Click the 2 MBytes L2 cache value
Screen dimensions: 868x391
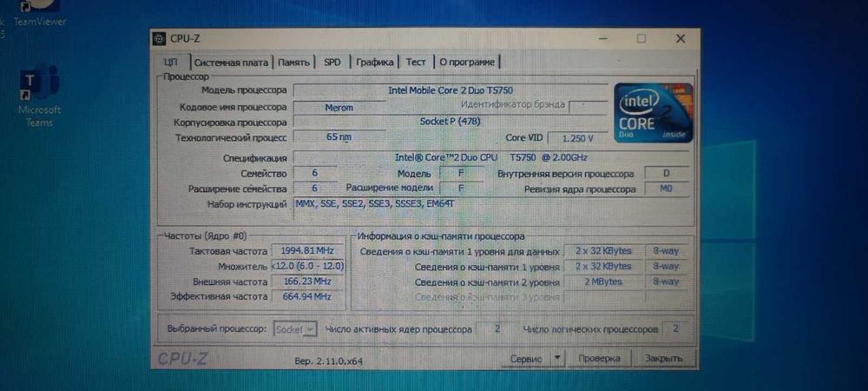tap(603, 282)
